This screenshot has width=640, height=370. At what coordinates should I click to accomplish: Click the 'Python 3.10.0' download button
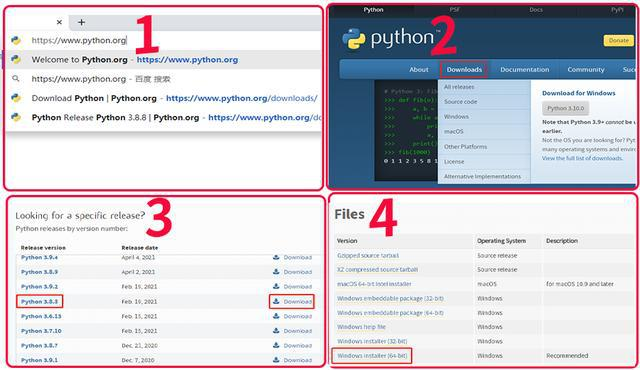coord(565,109)
